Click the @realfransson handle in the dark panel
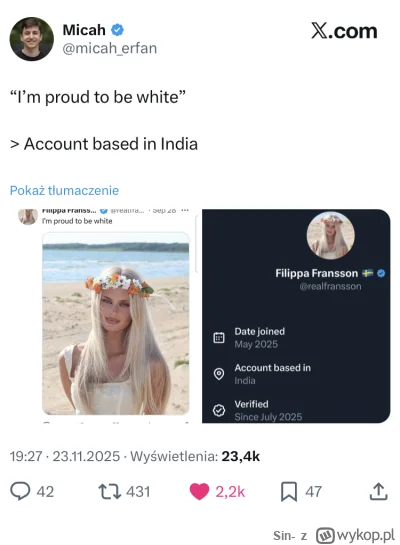The width and height of the screenshot is (400, 545). point(330,286)
